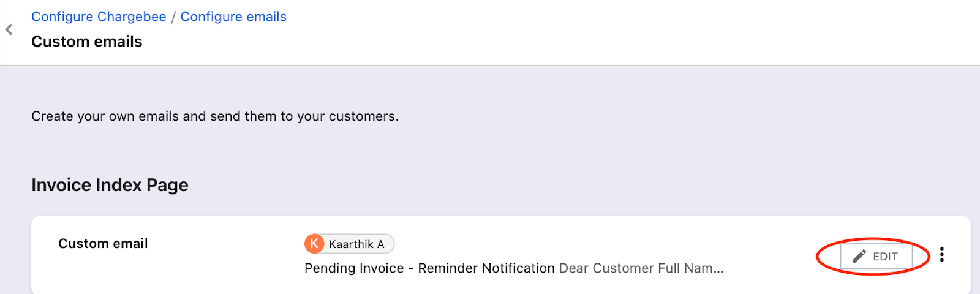Click the orange K avatar icon
Screen dimensions: 980x294
pyautogui.click(x=314, y=244)
